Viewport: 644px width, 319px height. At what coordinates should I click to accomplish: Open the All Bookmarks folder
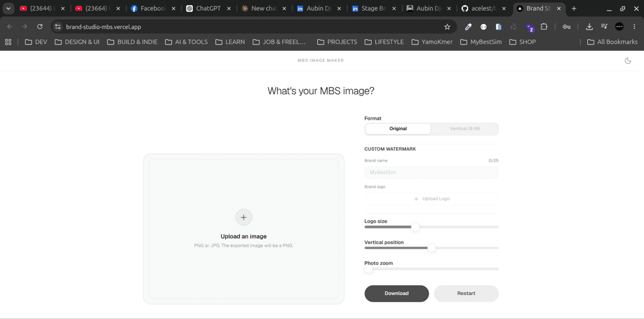pos(612,42)
